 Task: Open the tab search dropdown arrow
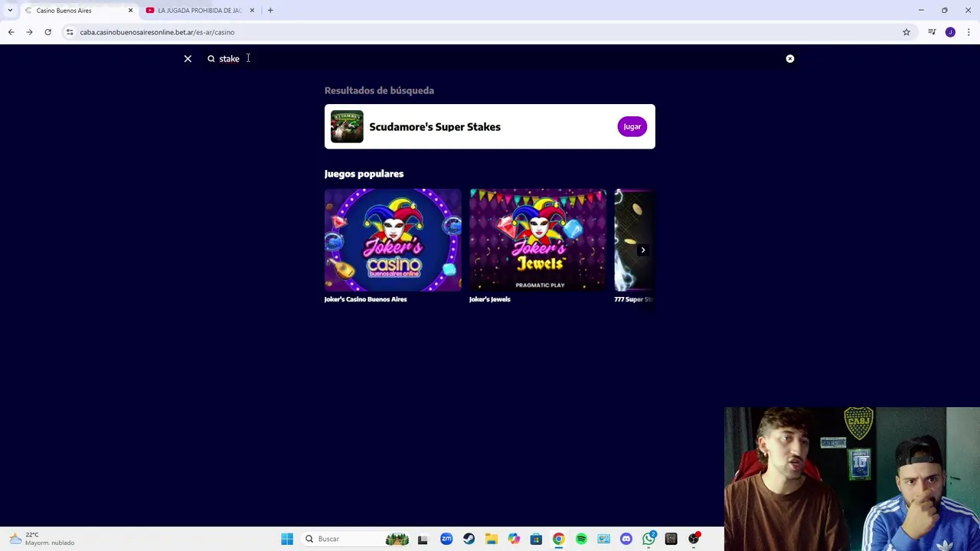(10, 11)
